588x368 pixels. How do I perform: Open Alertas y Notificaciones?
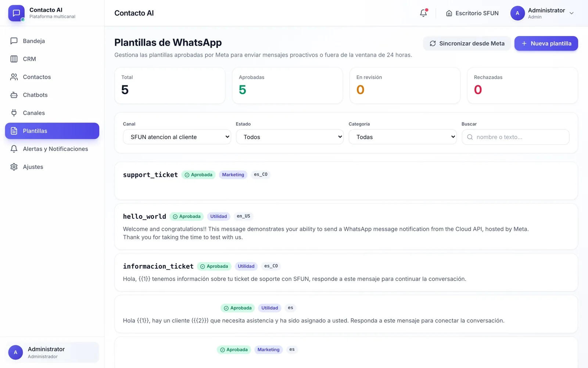click(x=52, y=149)
